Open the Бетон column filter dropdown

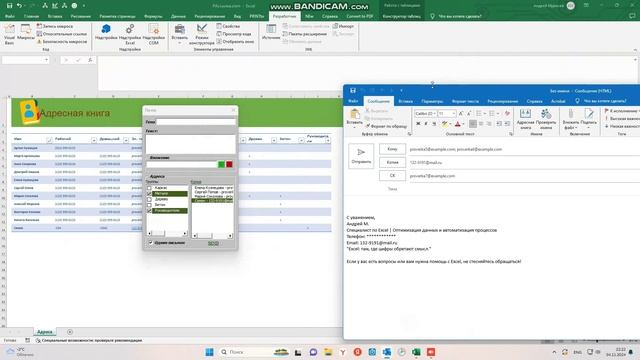coord(301,140)
